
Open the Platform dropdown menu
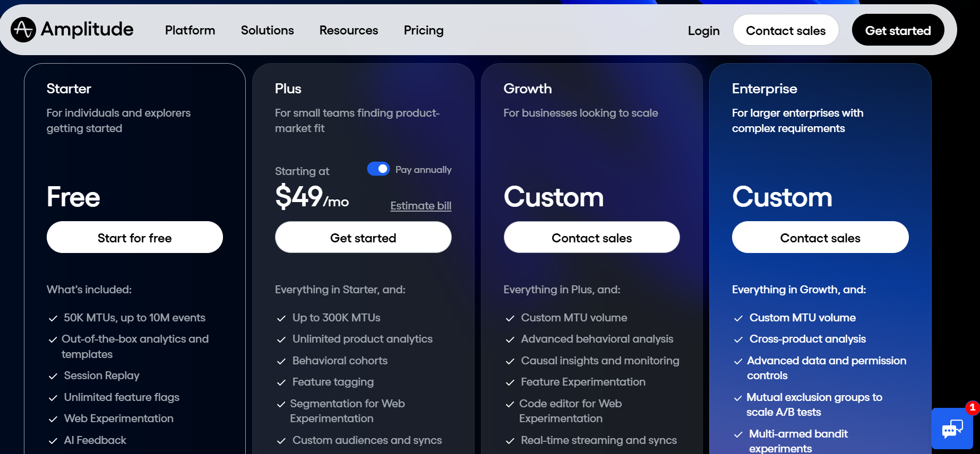[x=190, y=30]
